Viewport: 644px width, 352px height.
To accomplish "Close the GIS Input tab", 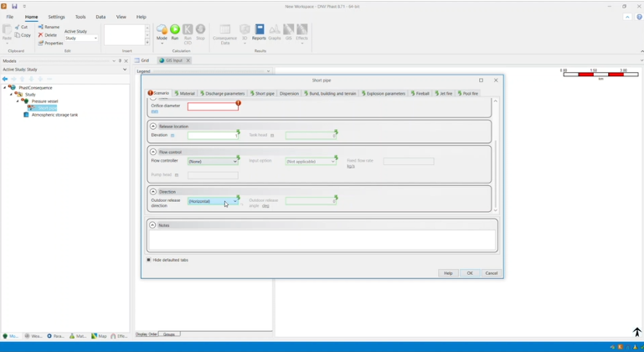I will pyautogui.click(x=188, y=60).
